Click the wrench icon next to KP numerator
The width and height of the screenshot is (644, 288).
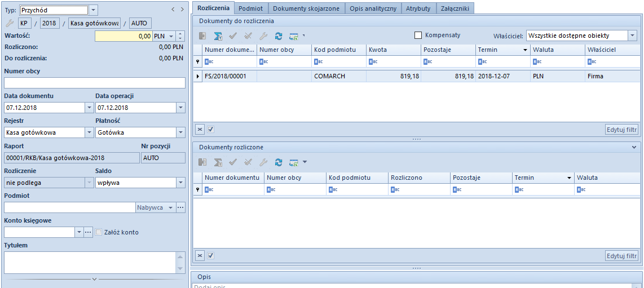tap(9, 23)
